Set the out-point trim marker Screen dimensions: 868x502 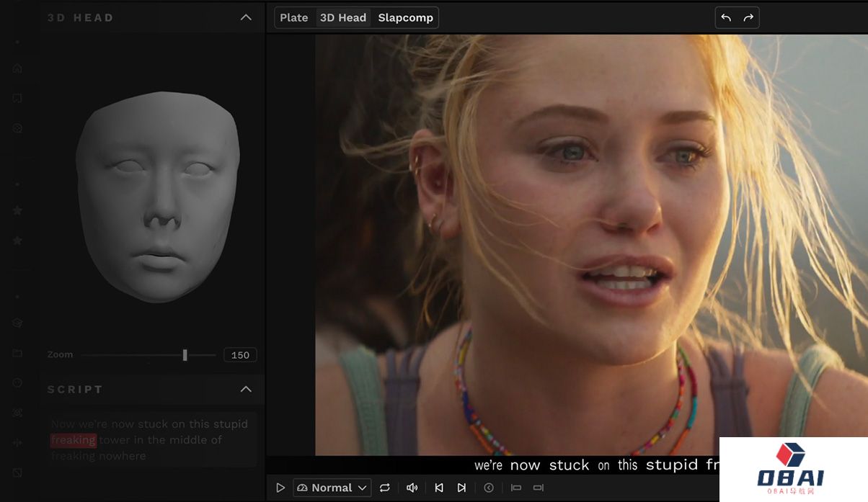(x=538, y=488)
